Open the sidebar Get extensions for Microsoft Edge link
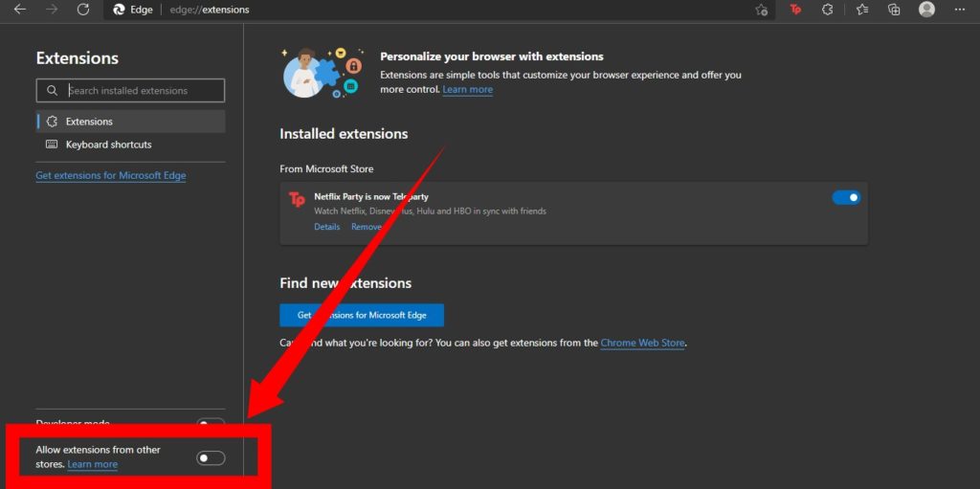 [x=111, y=176]
